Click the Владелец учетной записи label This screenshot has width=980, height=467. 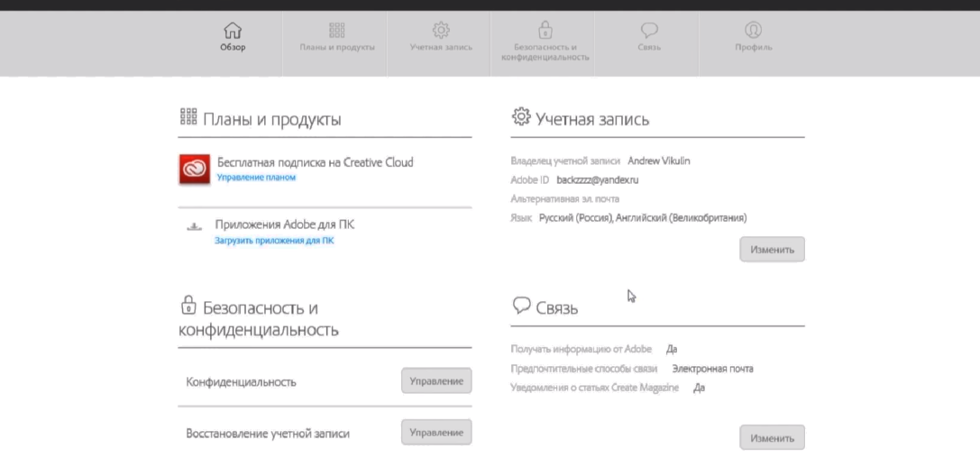(x=565, y=160)
